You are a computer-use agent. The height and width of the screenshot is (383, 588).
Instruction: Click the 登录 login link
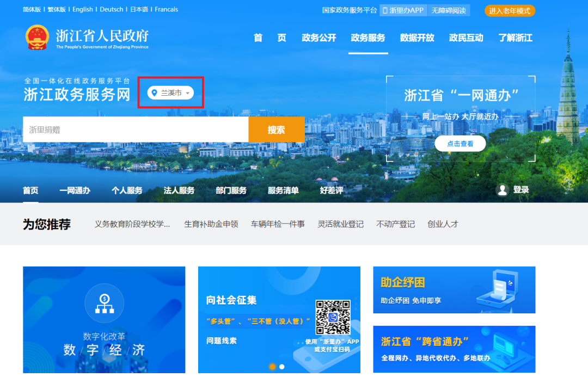[x=521, y=190]
